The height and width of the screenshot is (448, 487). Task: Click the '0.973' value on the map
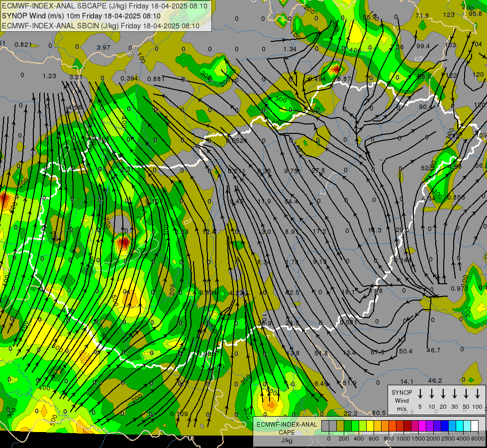pyautogui.click(x=459, y=289)
